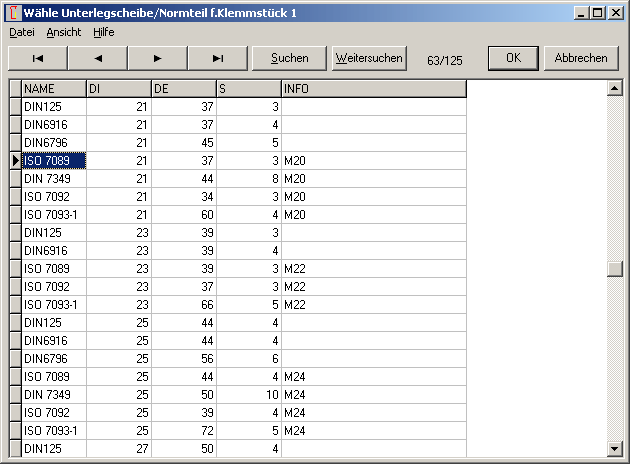Open the Hilfe menu
This screenshot has height=464, width=630.
[x=104, y=32]
